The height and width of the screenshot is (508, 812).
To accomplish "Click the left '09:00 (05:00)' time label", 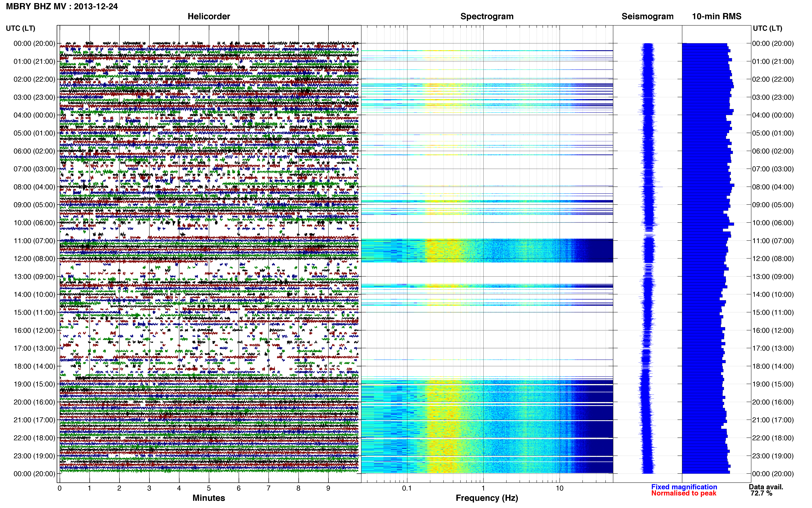I will tap(34, 205).
